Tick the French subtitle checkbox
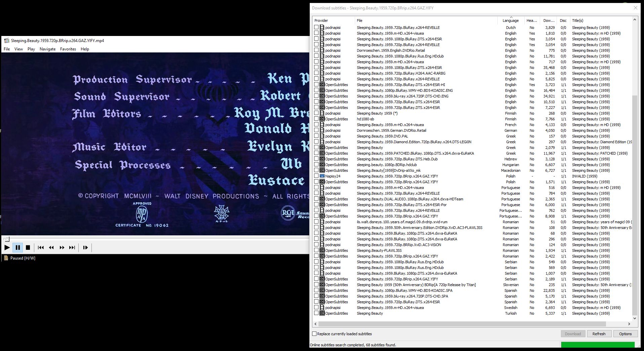This screenshot has height=351, width=644. [x=316, y=125]
